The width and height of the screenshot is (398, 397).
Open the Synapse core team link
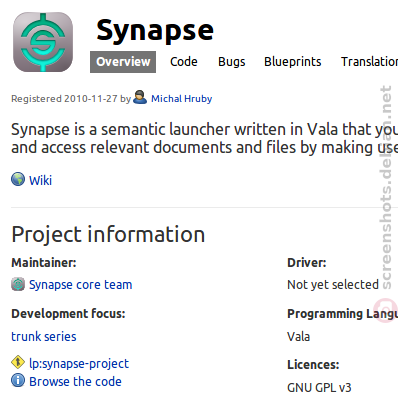(81, 285)
